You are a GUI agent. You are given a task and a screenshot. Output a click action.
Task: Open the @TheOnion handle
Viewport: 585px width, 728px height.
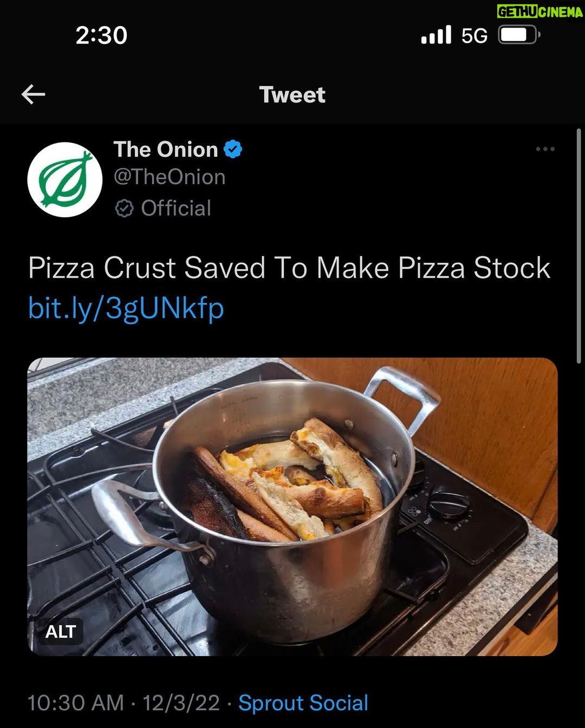pos(170,177)
